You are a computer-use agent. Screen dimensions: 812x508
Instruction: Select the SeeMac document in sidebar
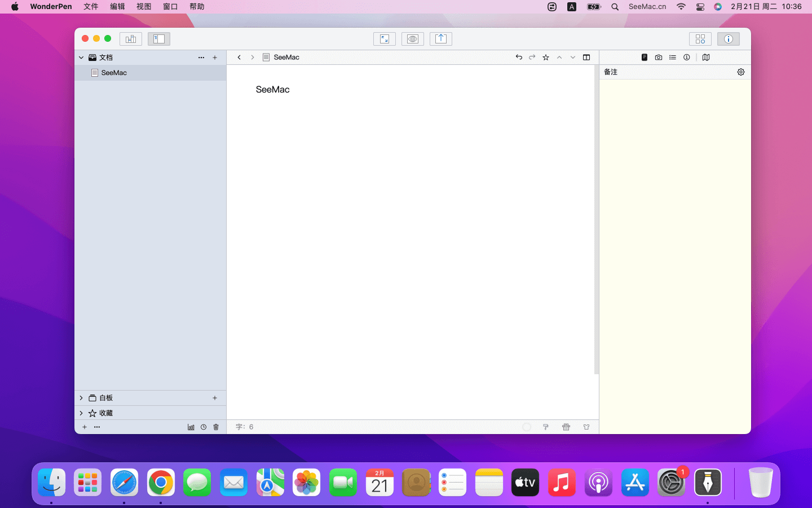point(114,73)
